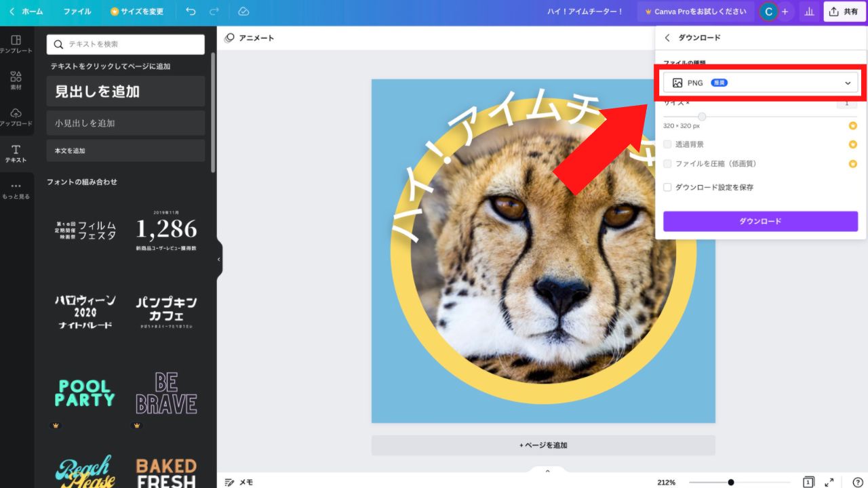This screenshot has width=868, height=488.
Task: Open the insights chart icon
Action: tap(808, 12)
